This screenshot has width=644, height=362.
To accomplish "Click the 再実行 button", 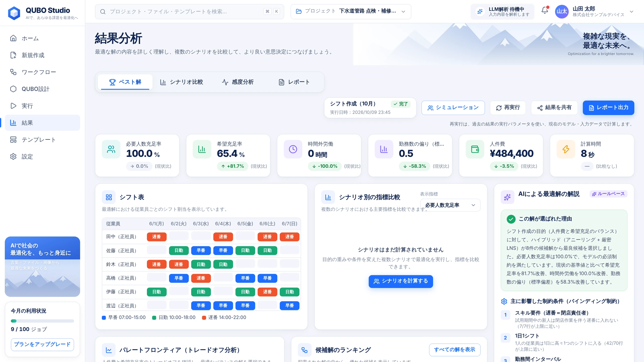I will click(x=508, y=108).
